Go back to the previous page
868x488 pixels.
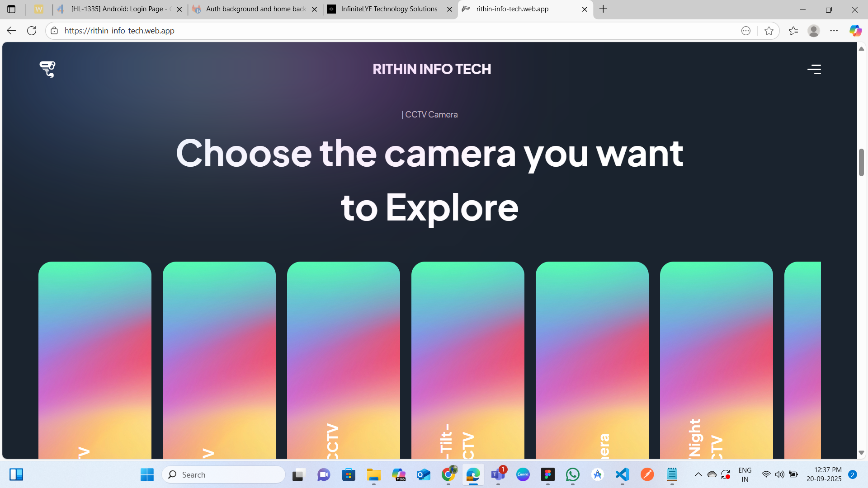tap(11, 31)
